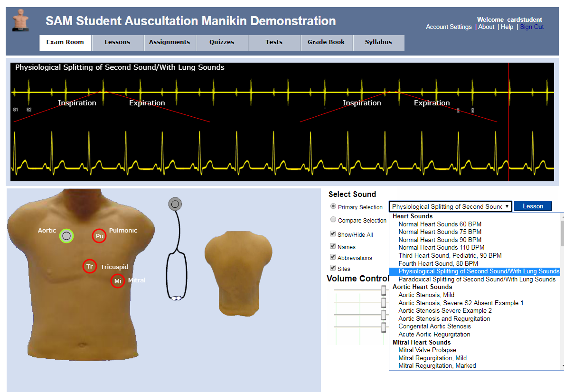
Task: Select Mitral Valve Prolapse option
Action: 427,350
